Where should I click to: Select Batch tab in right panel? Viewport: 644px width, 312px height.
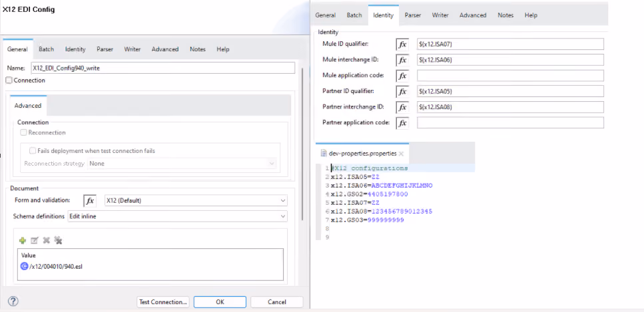tap(354, 15)
